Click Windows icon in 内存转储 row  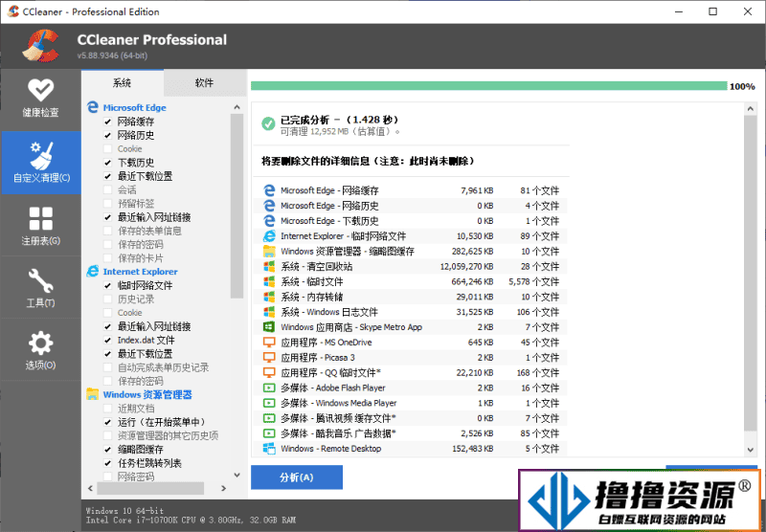pyautogui.click(x=269, y=297)
